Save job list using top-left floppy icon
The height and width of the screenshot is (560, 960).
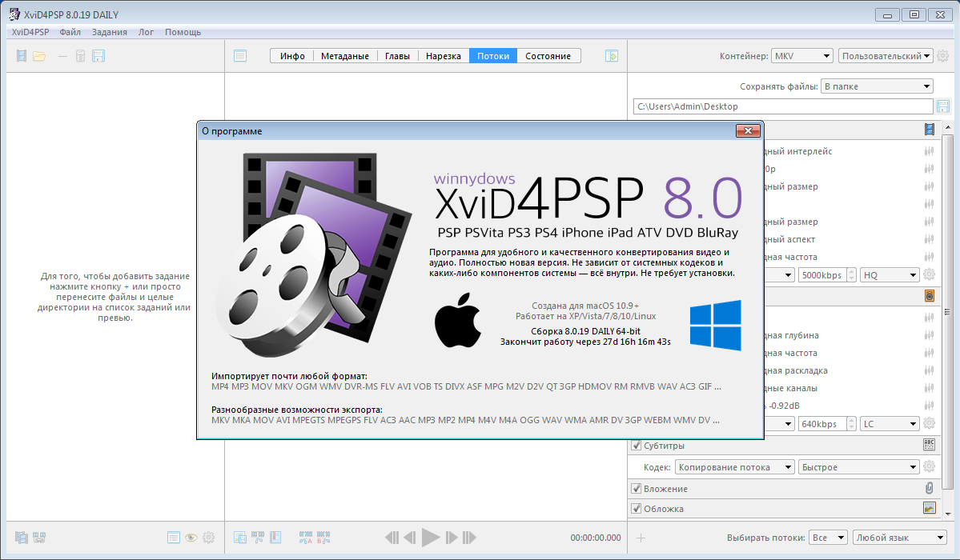click(x=98, y=56)
